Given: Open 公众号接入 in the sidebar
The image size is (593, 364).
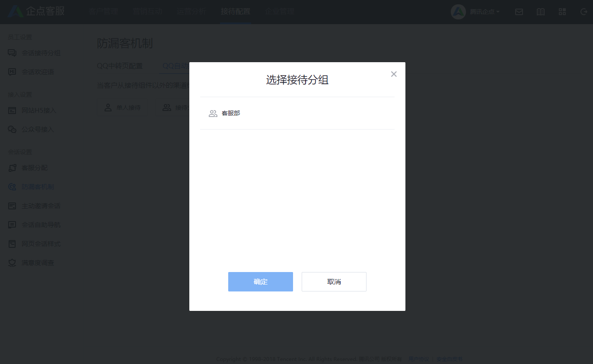Looking at the screenshot, I should coord(32,130).
